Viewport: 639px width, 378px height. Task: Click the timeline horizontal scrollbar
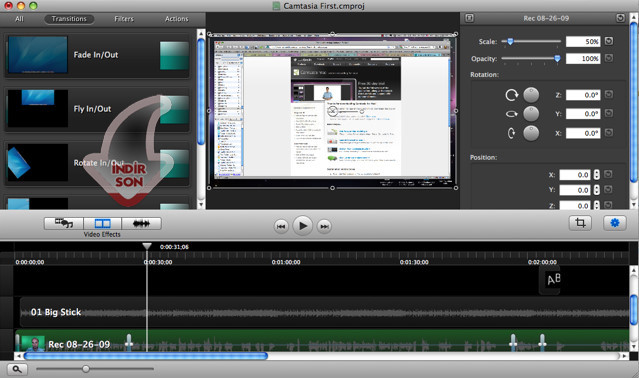(x=145, y=356)
